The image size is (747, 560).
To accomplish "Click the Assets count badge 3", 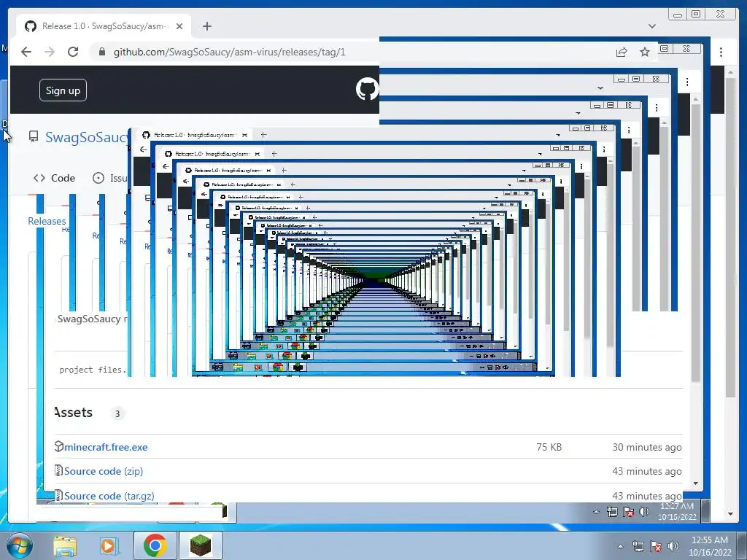I will pos(117,413).
